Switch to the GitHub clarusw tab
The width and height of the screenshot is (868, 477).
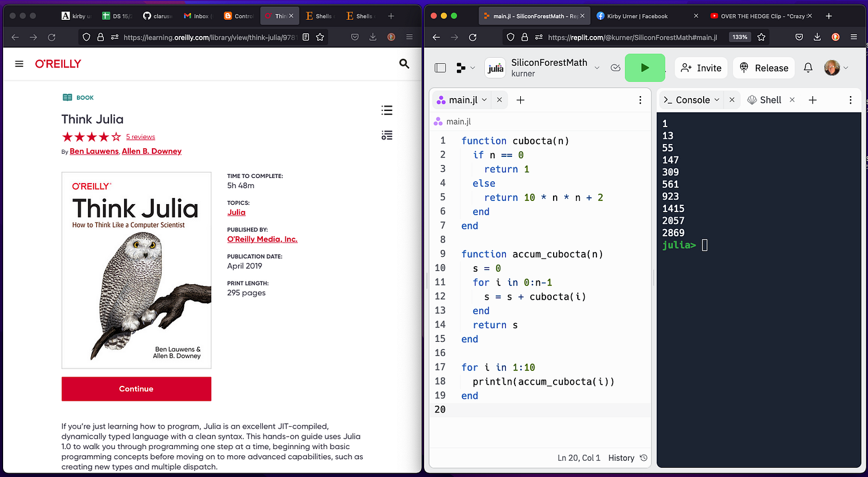tap(158, 16)
